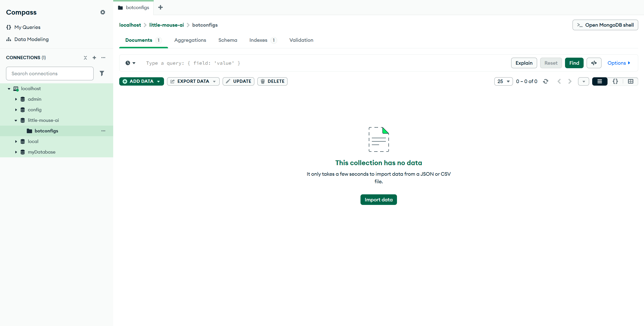This screenshot has height=326, width=644.
Task: Select admin database in tree
Action: coord(34,99)
